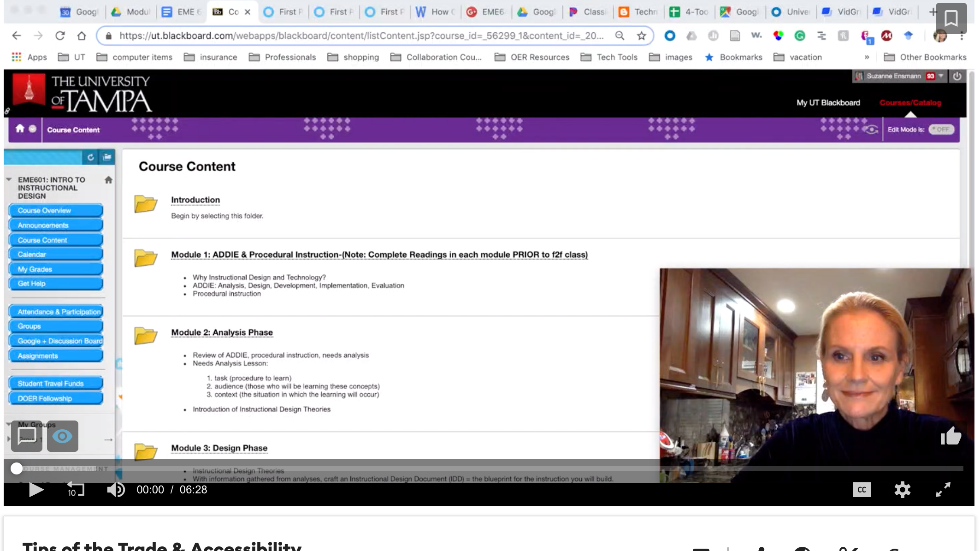Toggle Edit Mode switch
The height and width of the screenshot is (551, 980).
[x=941, y=130]
